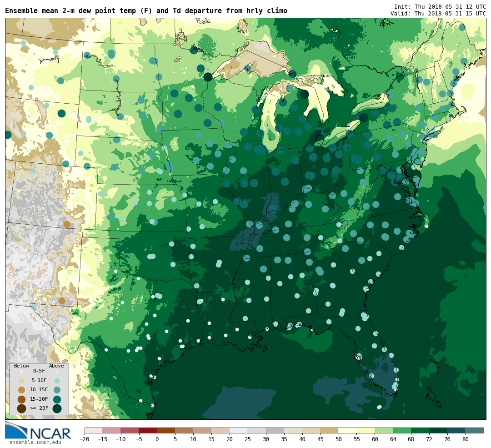The height and width of the screenshot is (448, 491).
Task: Click the colorbar swatch between 15 and 20
Action: [x=220, y=430]
